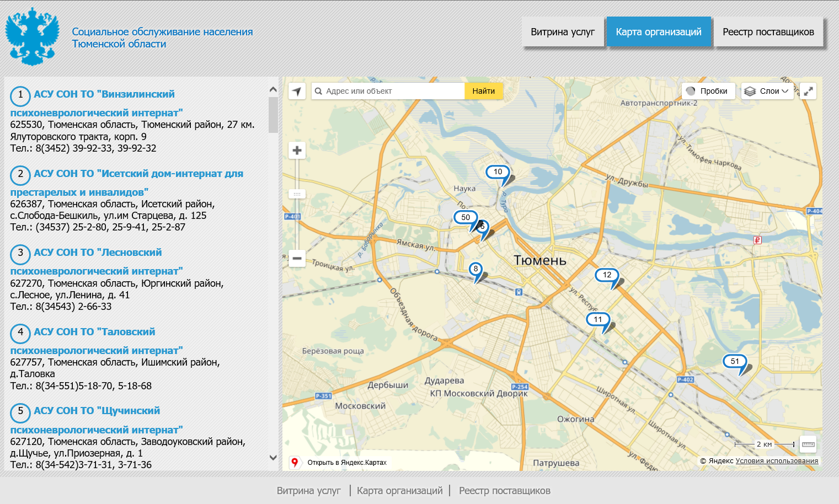Click the numbered circle 4 in list
Screen dimensions: 839x504
pos(20,333)
